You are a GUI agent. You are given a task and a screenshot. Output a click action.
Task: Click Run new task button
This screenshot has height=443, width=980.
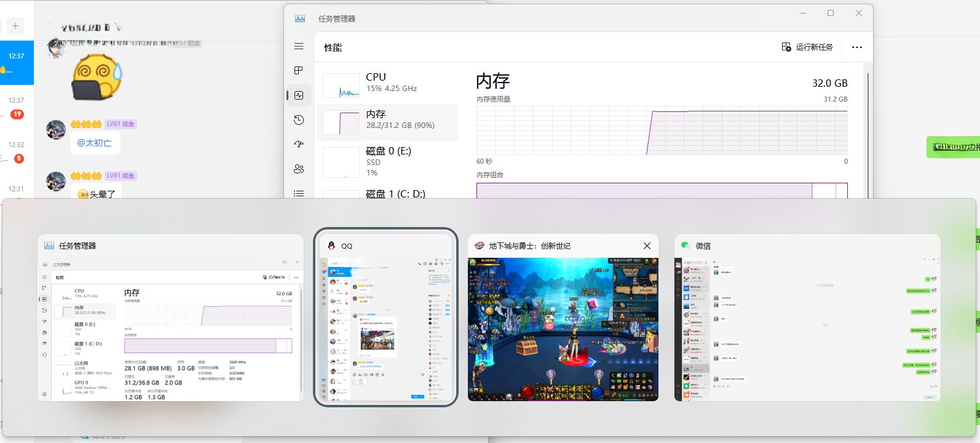pyautogui.click(x=807, y=47)
